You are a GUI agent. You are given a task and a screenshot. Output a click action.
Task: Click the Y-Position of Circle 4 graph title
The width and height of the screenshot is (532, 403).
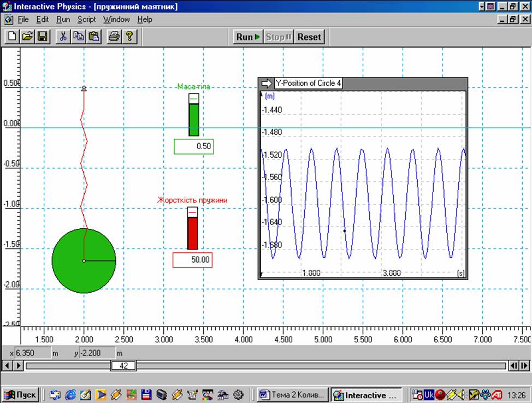308,83
